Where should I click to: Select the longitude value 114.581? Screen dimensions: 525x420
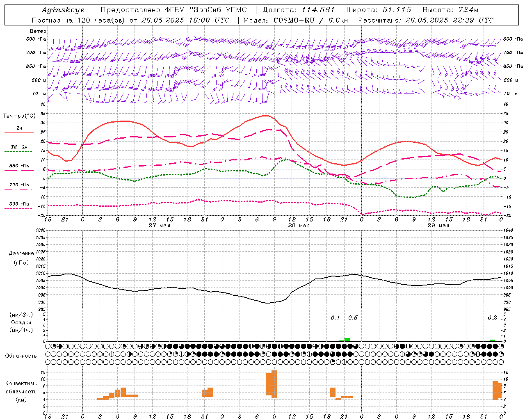317,10
